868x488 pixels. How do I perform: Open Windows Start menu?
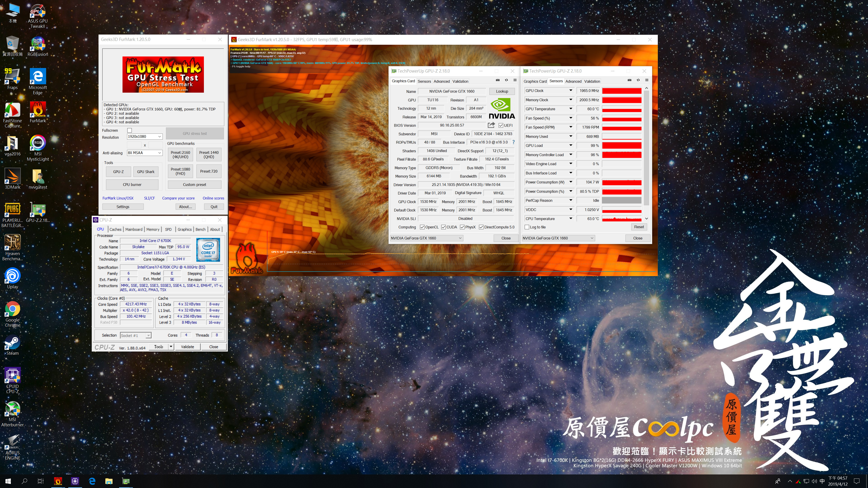tap(8, 481)
